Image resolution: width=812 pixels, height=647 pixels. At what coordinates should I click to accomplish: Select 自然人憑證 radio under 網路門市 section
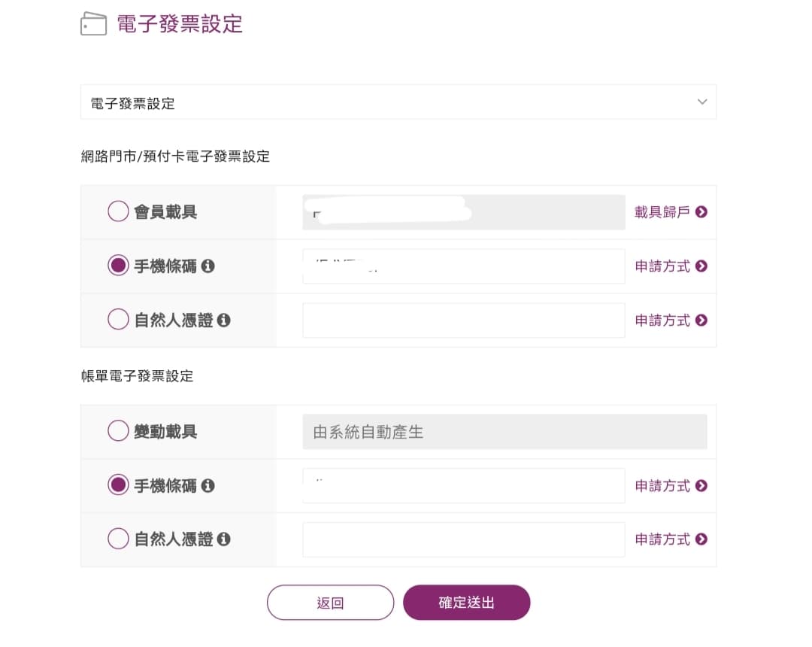coord(118,320)
